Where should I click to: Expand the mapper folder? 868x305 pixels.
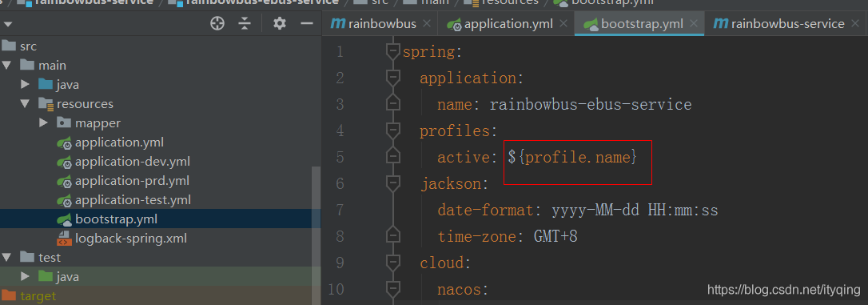coord(44,123)
